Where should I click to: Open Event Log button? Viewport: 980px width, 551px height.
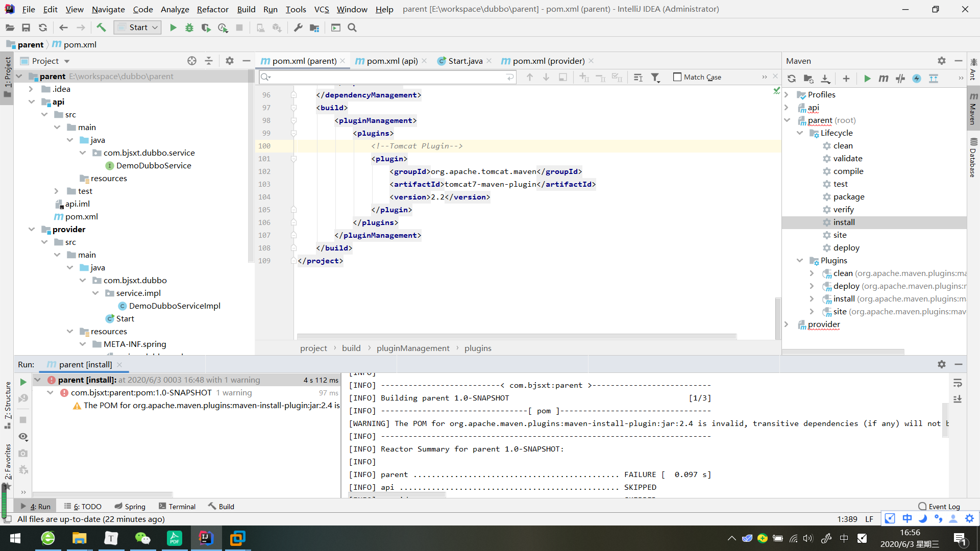[x=939, y=506]
